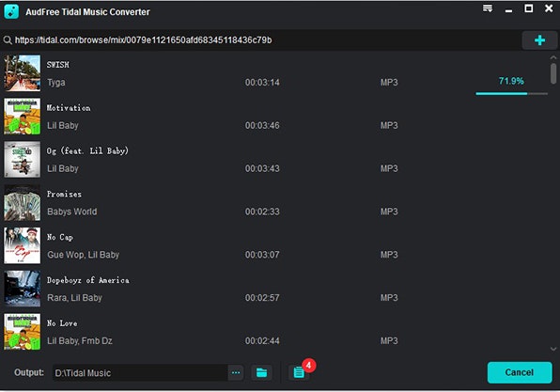Open the output folder icon

[261, 372]
